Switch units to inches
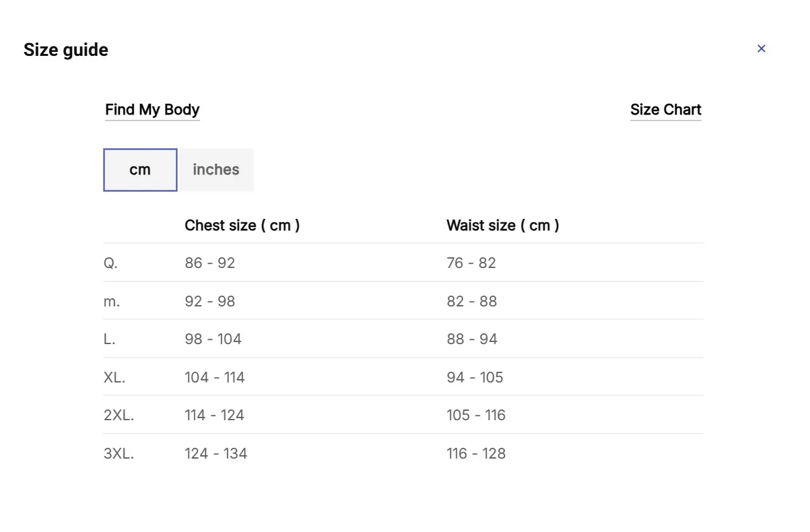The width and height of the screenshot is (810, 532). coord(216,170)
